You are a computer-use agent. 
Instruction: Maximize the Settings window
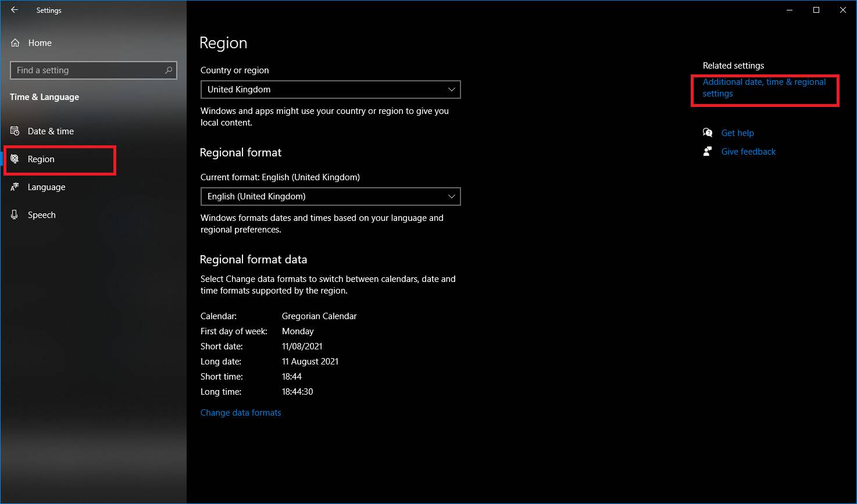(x=816, y=10)
